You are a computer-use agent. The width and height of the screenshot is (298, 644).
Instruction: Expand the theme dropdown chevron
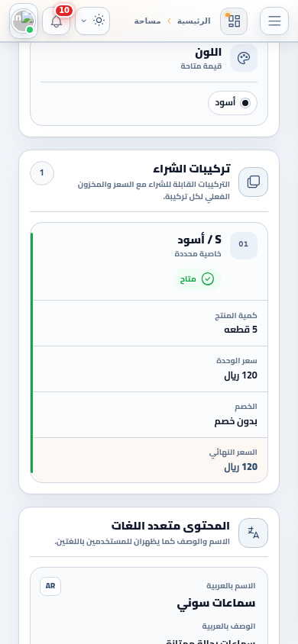(84, 21)
